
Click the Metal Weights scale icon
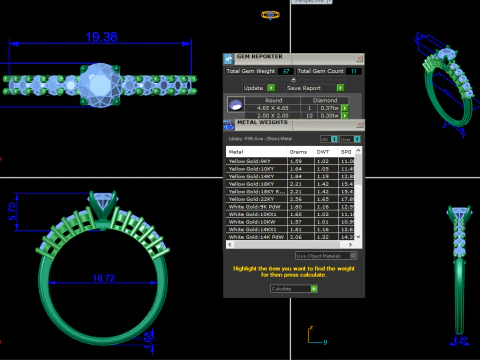point(229,125)
